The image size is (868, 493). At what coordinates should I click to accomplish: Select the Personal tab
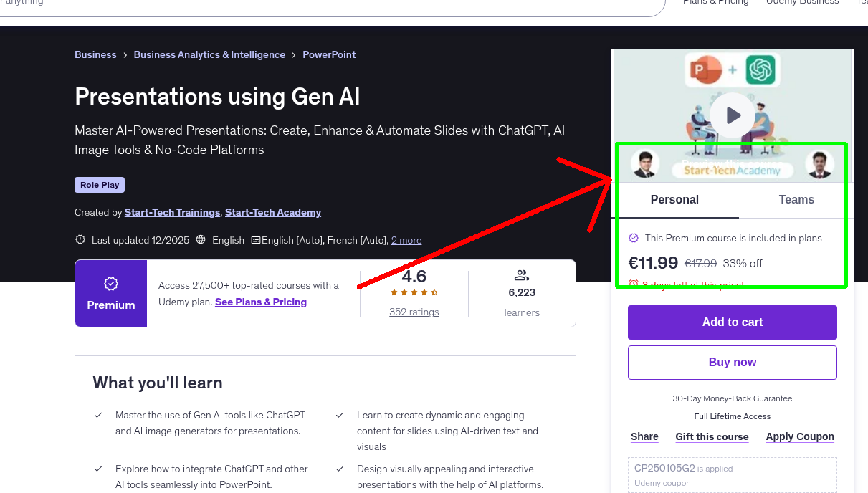click(x=674, y=200)
